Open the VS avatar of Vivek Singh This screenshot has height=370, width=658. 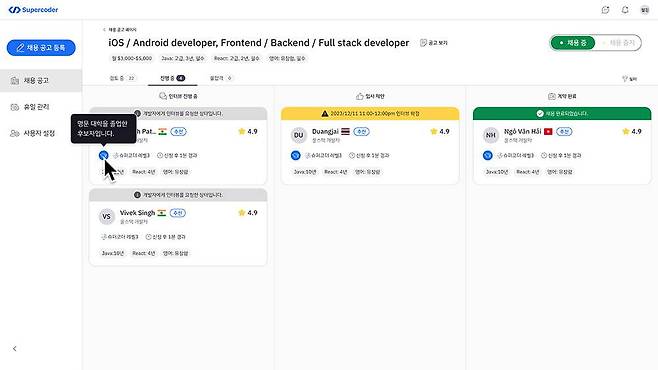point(106,216)
